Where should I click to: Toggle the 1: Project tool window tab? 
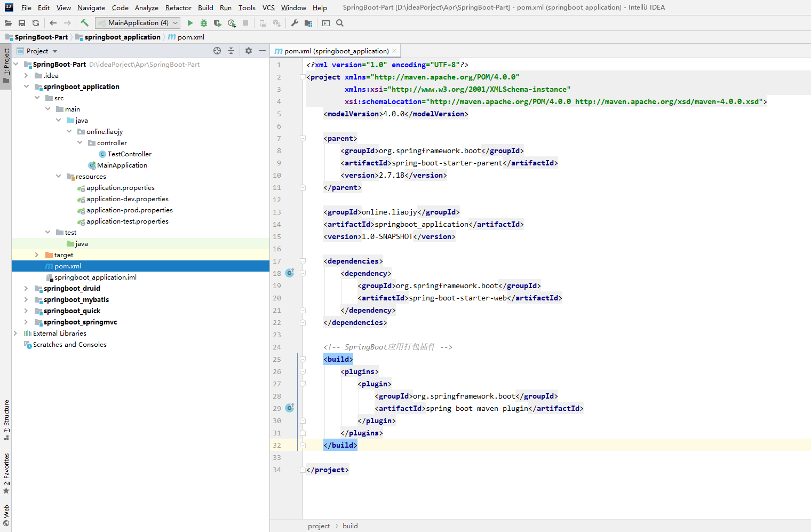[x=6, y=66]
